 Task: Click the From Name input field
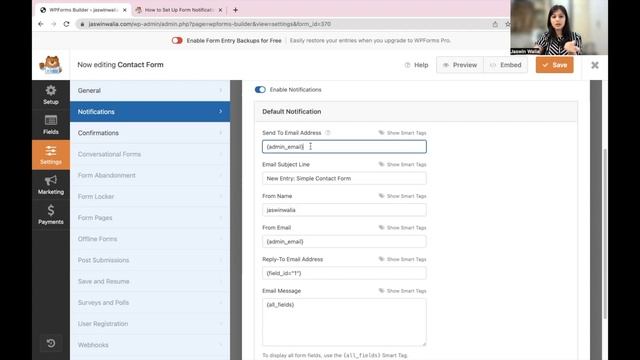pyautogui.click(x=344, y=210)
